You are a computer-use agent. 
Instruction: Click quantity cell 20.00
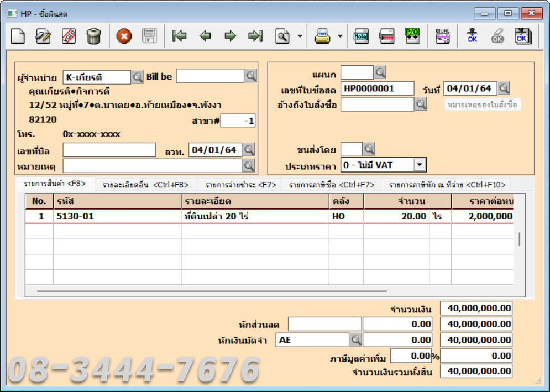coord(396,216)
